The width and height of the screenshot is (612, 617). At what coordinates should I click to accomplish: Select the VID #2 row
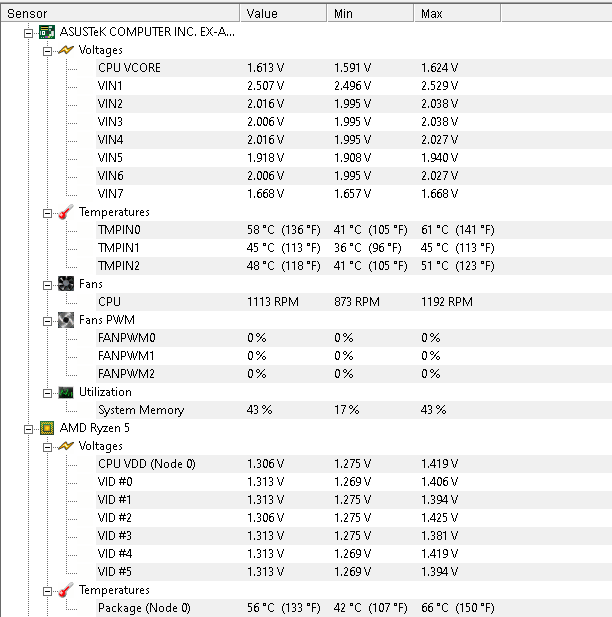pyautogui.click(x=353, y=518)
